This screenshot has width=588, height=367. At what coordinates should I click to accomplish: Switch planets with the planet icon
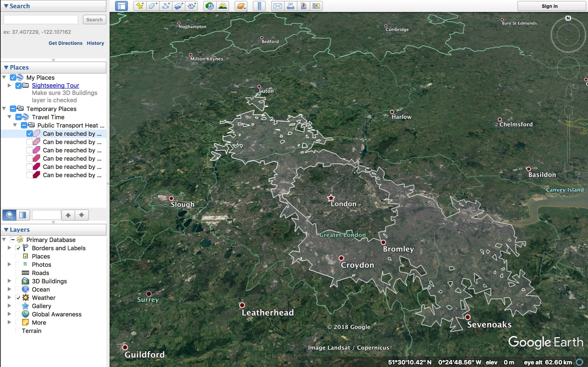point(241,6)
